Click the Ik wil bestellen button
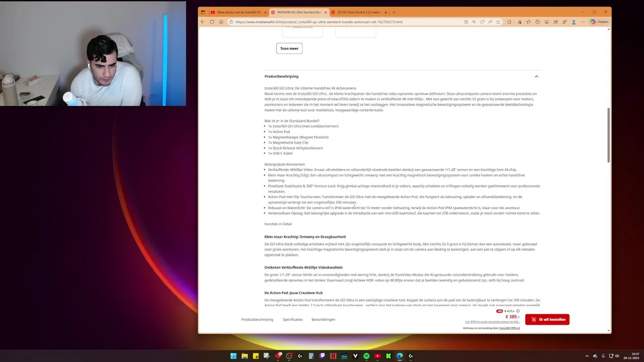Image resolution: width=644 pixels, height=362 pixels. (547, 319)
